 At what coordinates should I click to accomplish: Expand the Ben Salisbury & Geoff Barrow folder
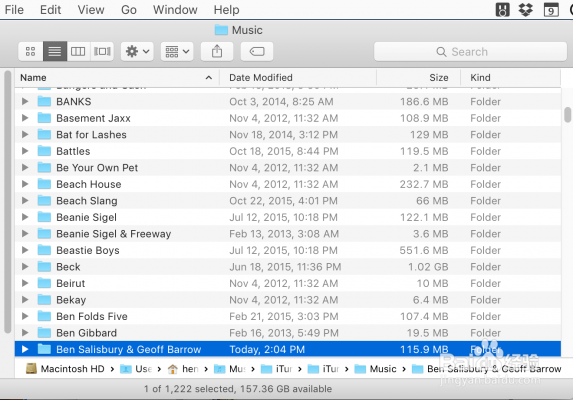[x=25, y=349]
